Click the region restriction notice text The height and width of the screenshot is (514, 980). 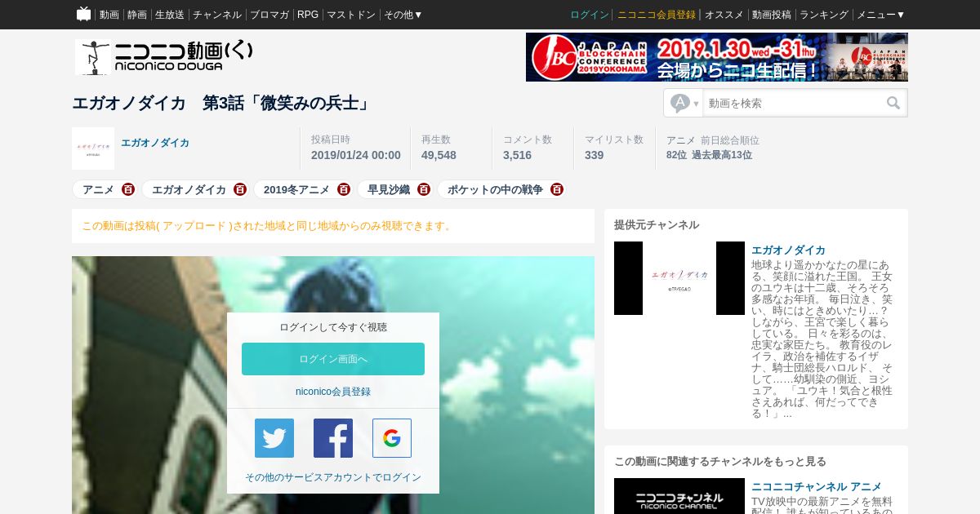(268, 226)
